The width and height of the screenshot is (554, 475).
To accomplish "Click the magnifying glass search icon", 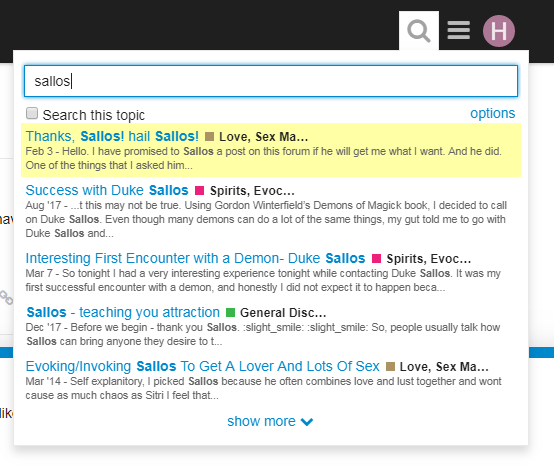I will [419, 31].
